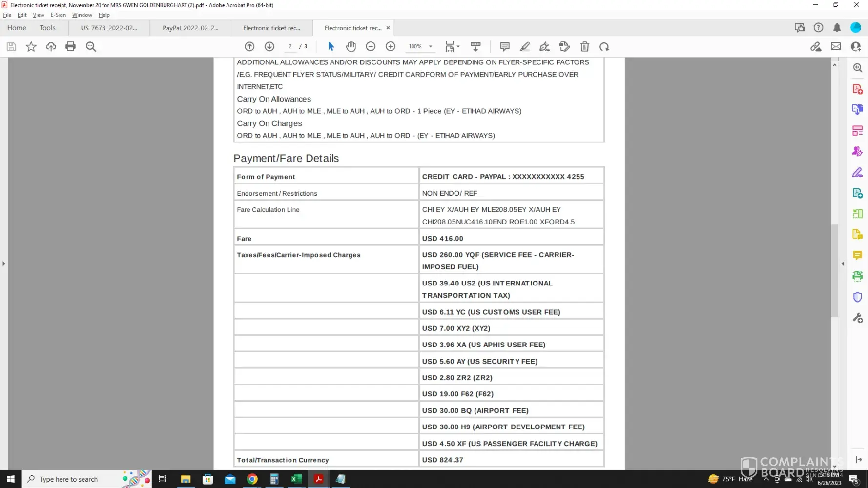Open the 100% zoom level dropdown
This screenshot has height=488, width=868.
point(431,47)
